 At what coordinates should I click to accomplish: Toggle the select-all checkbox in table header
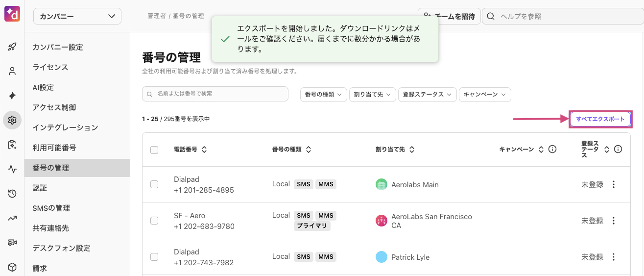click(x=154, y=150)
